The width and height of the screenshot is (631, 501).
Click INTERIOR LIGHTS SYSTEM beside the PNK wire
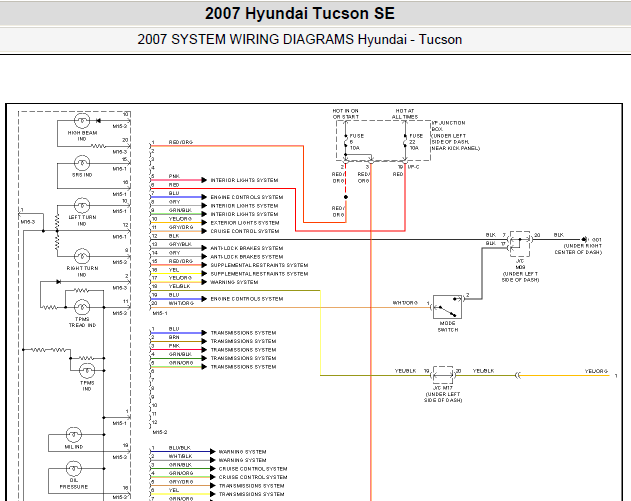coord(244,180)
